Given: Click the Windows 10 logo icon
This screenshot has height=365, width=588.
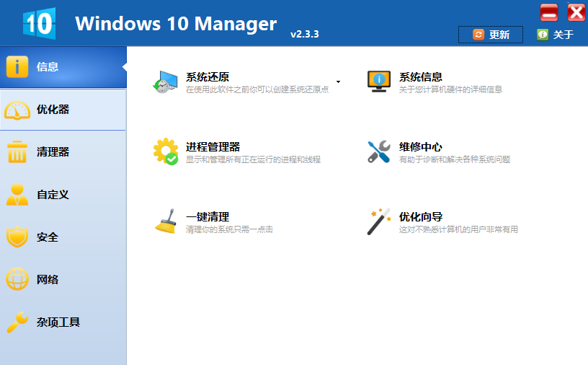Looking at the screenshot, I should [x=40, y=23].
